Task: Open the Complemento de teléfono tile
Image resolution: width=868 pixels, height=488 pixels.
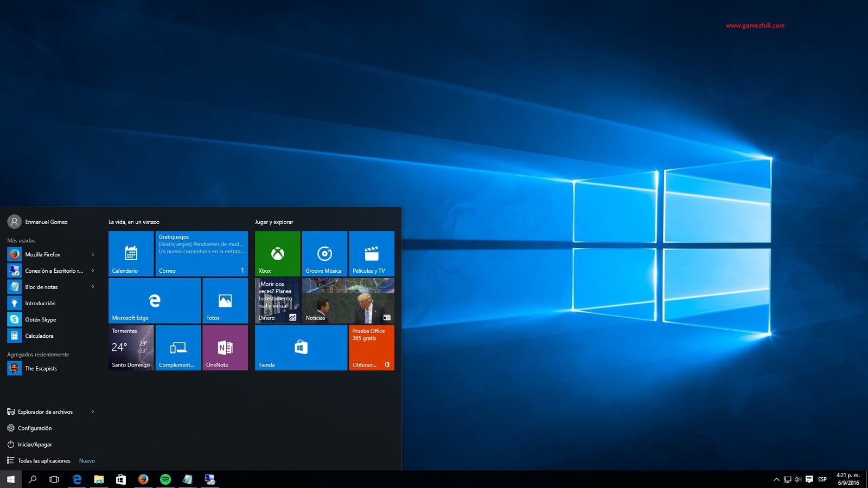Action: click(x=178, y=348)
